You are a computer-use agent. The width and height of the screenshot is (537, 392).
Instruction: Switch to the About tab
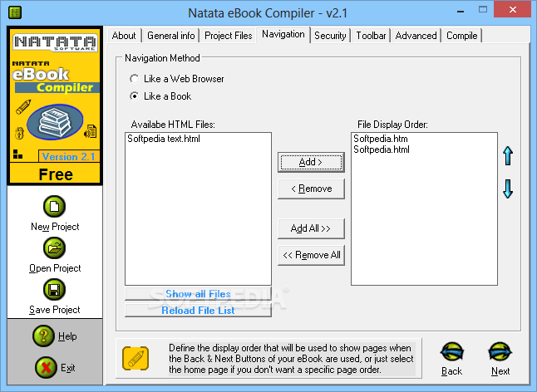pos(124,36)
